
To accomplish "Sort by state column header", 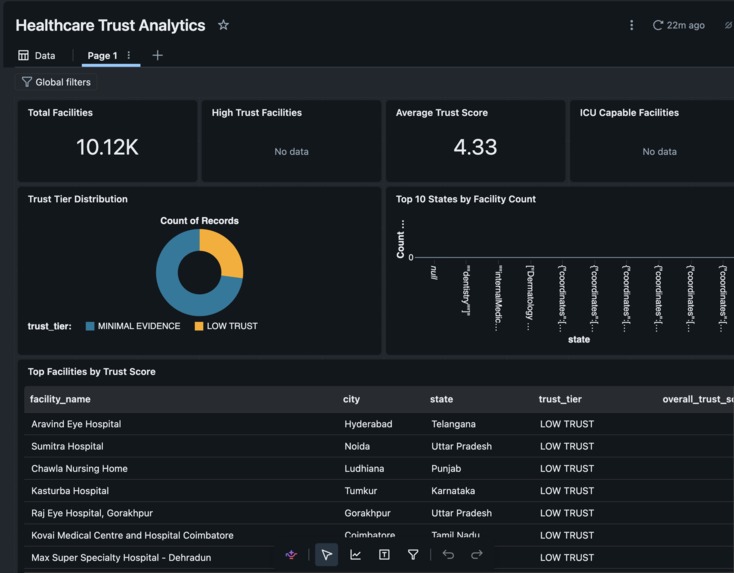I will [x=441, y=399].
